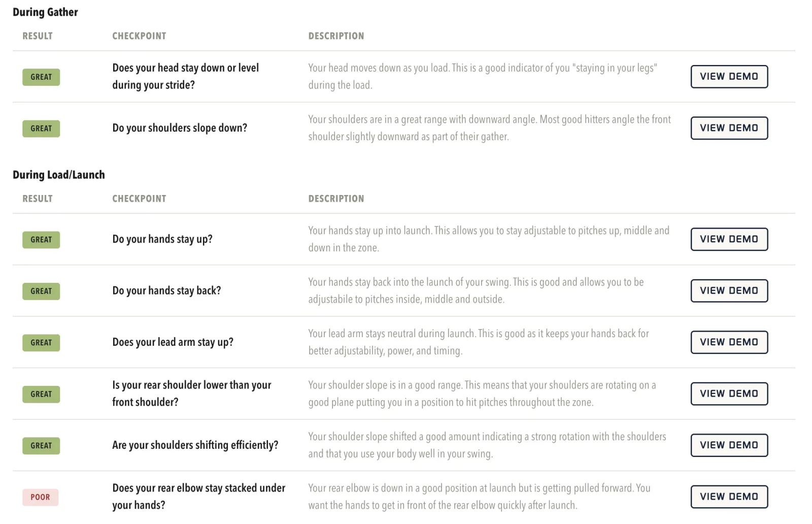
Task: Click the During Load/Launch section heading
Action: (x=59, y=175)
